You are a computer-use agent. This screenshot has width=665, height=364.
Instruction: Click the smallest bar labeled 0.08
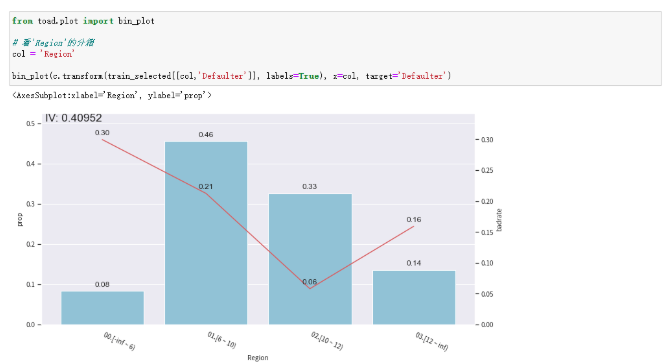[102, 308]
